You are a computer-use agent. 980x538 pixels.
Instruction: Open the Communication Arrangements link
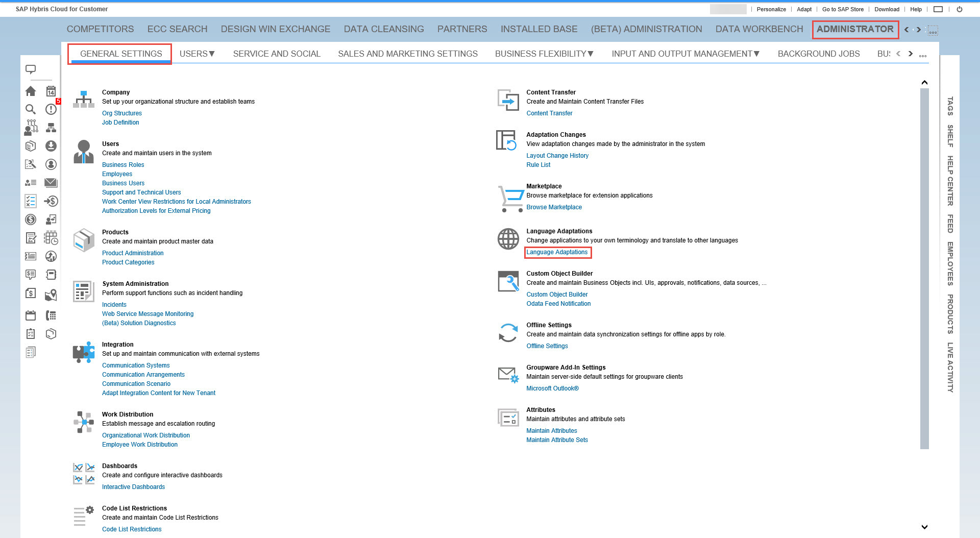[143, 375]
